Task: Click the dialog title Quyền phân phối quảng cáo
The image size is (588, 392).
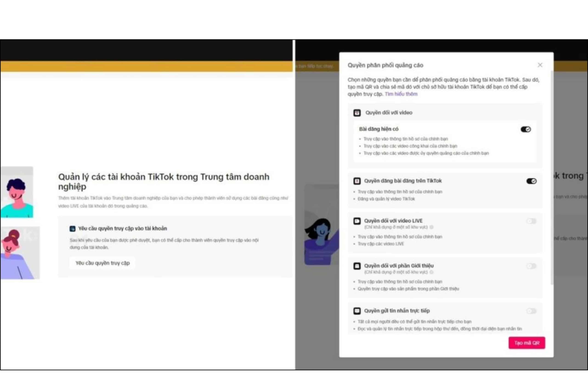Action: [x=385, y=65]
